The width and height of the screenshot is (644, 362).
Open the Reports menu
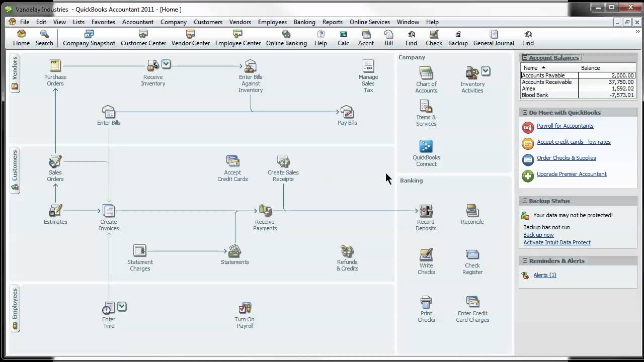click(333, 22)
